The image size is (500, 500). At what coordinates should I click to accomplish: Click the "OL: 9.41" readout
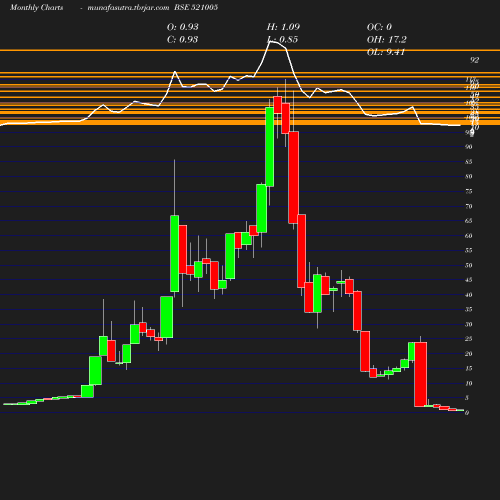click(386, 52)
